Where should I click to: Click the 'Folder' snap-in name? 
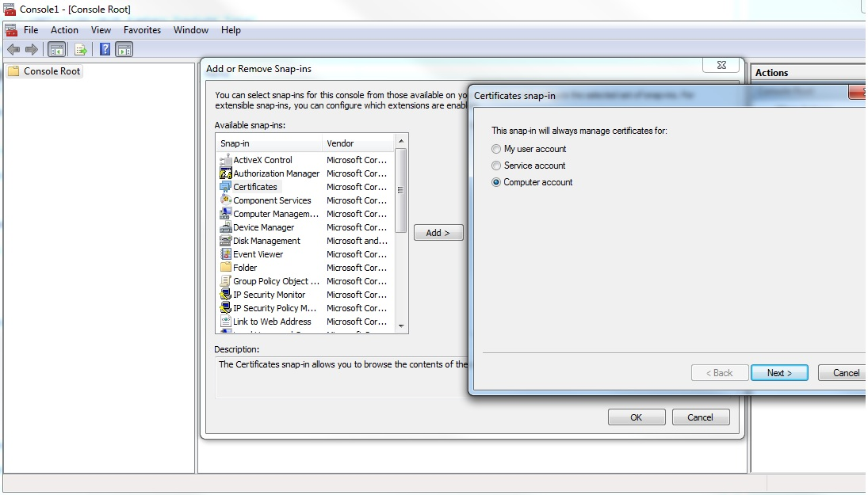pyautogui.click(x=245, y=268)
